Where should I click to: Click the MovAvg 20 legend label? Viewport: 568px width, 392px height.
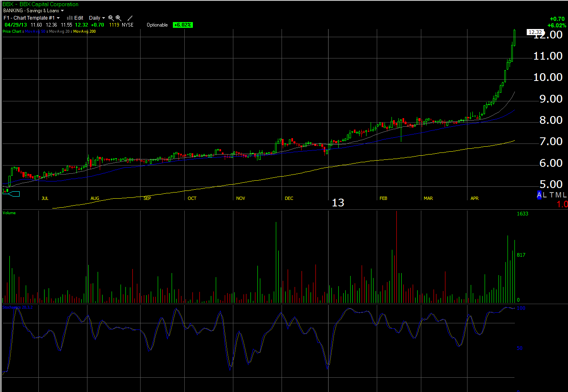60,31
